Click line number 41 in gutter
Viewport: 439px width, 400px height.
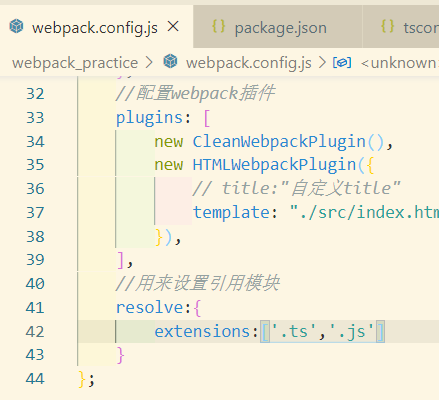click(35, 308)
